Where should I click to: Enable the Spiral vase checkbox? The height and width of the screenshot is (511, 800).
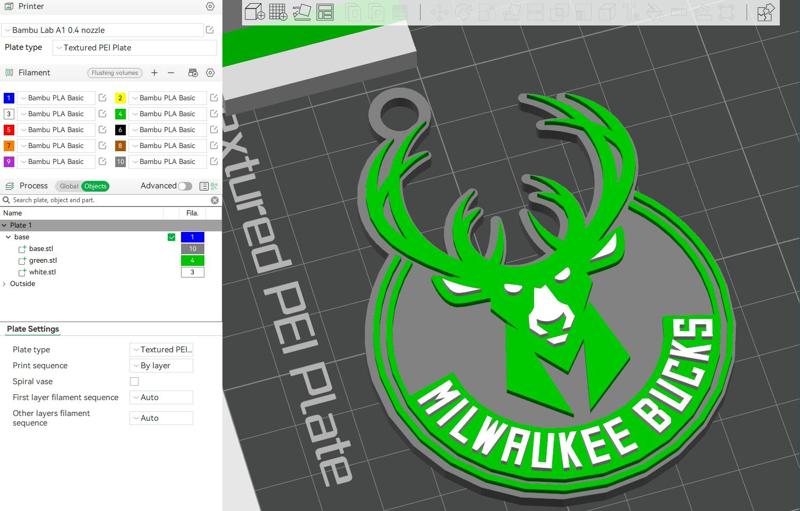(x=134, y=381)
